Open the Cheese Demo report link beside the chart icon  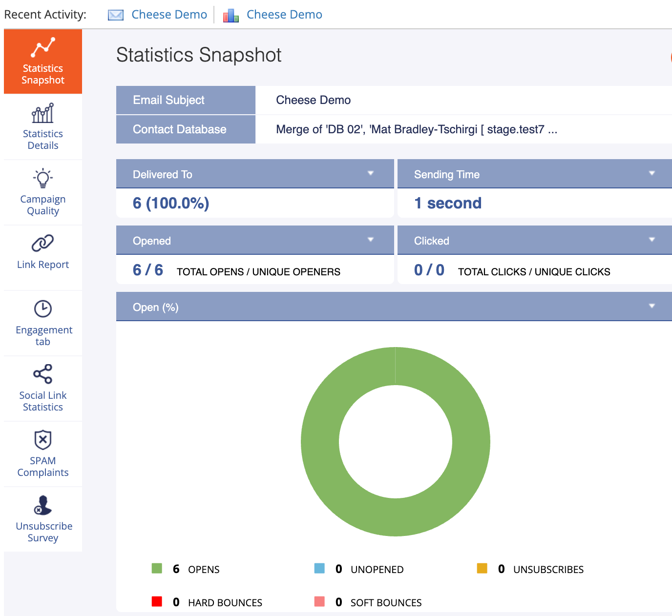284,15
